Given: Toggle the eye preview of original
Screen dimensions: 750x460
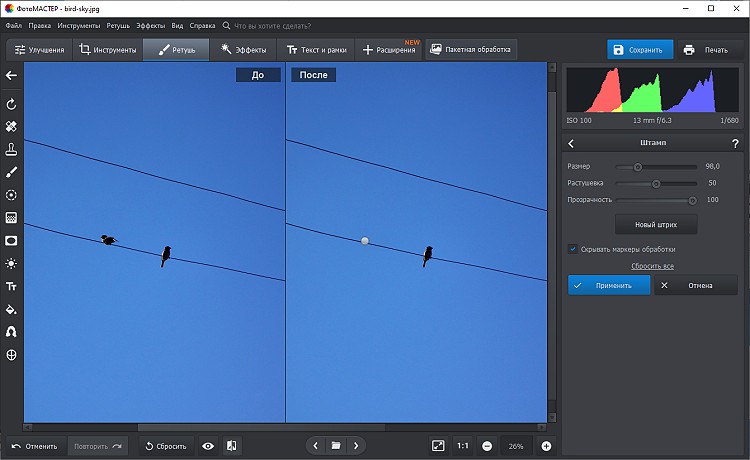Looking at the screenshot, I should point(208,446).
